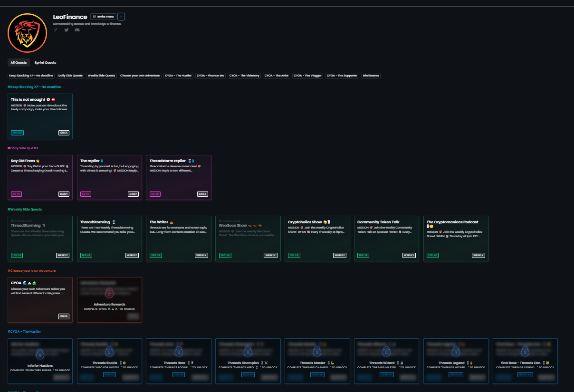Open the LeoFinance Discord icon
Image resolution: width=574 pixels, height=392 pixels.
[x=77, y=30]
